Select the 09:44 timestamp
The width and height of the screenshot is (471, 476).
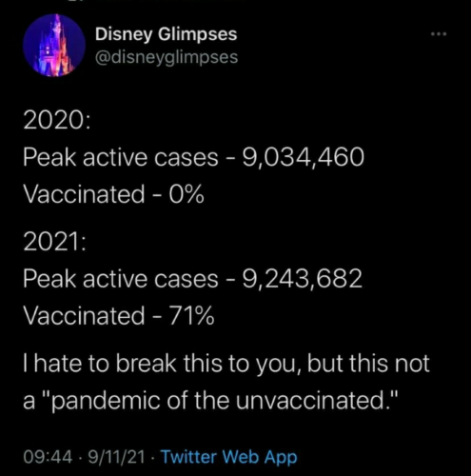tap(48, 457)
